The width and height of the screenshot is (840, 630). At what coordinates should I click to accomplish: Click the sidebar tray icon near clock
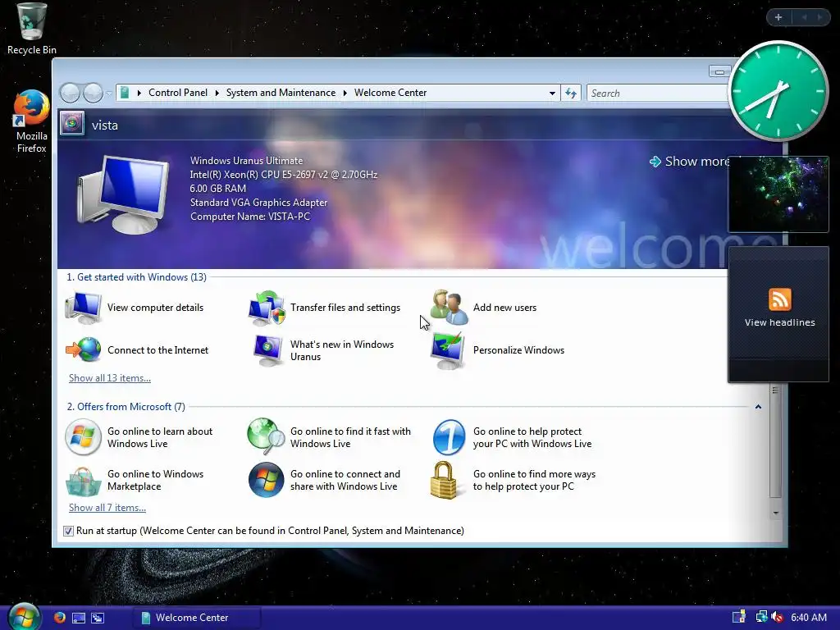(x=739, y=617)
